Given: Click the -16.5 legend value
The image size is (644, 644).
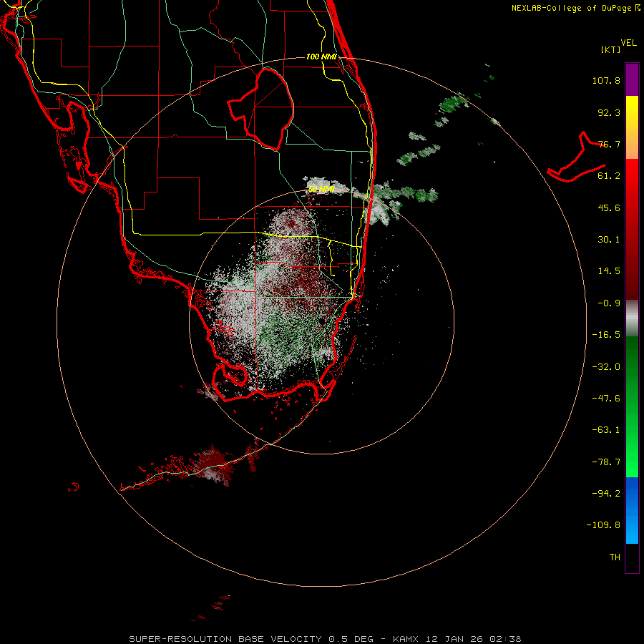Looking at the screenshot, I should 606,334.
